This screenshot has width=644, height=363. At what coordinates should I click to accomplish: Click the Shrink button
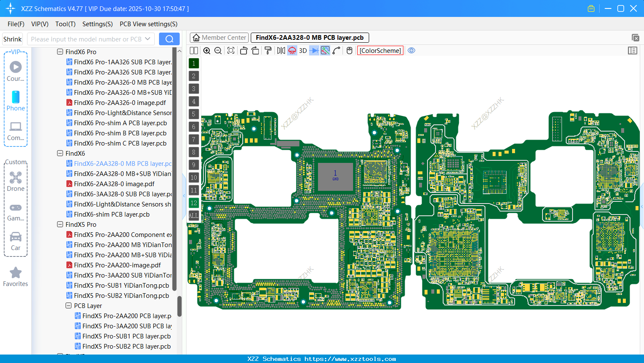13,39
